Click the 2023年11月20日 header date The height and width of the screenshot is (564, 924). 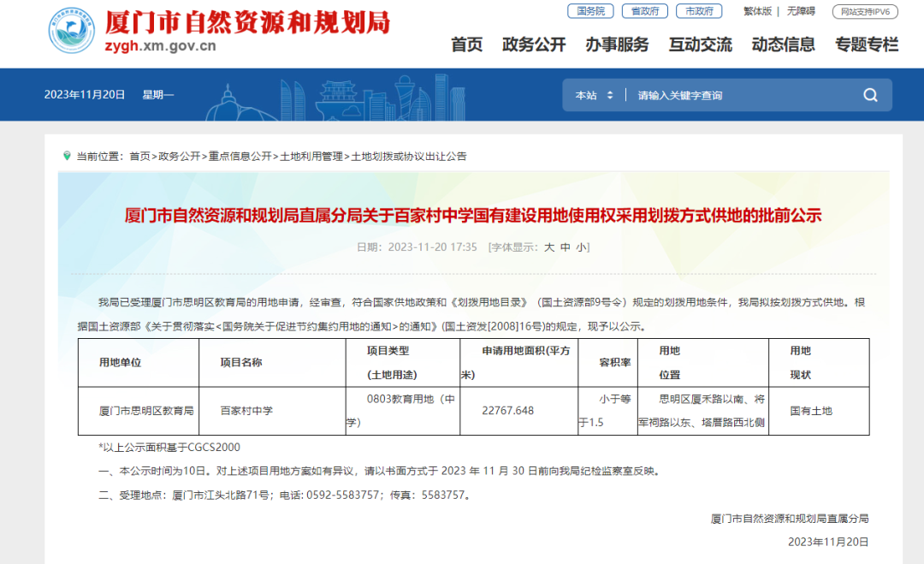pos(84,95)
